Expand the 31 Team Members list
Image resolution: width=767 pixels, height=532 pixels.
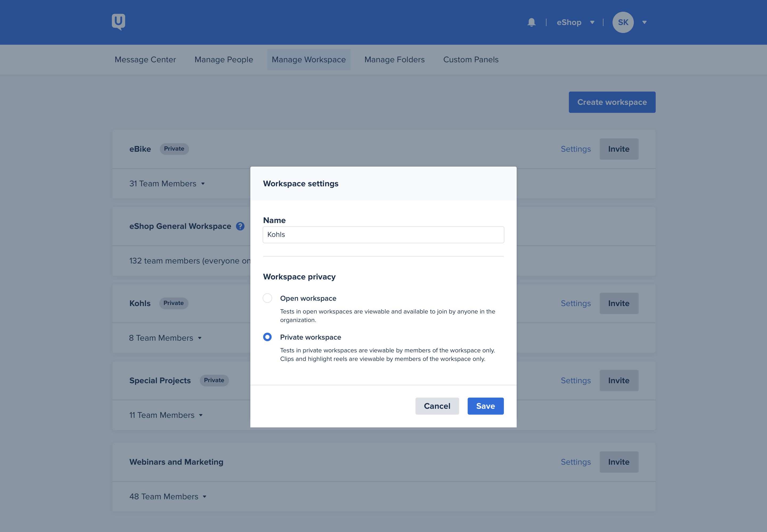pos(167,184)
